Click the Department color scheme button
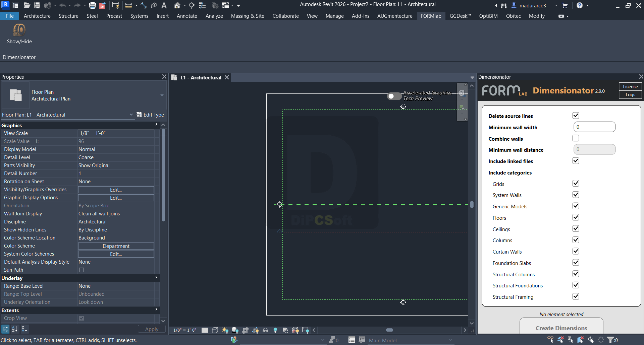Viewport: 644px width, 345px height. 116,246
